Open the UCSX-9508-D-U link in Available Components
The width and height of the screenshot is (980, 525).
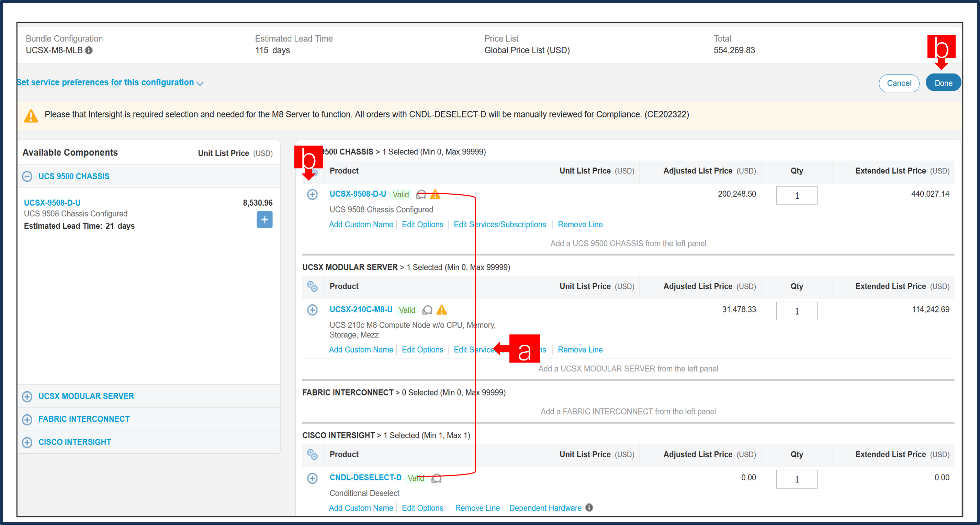tap(52, 203)
